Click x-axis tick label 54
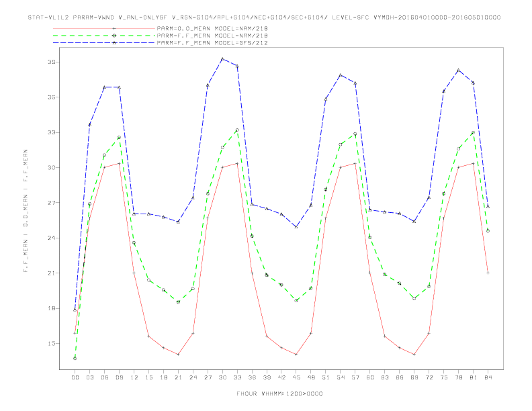Image resolution: width=532 pixels, height=411 pixels. pos(341,377)
